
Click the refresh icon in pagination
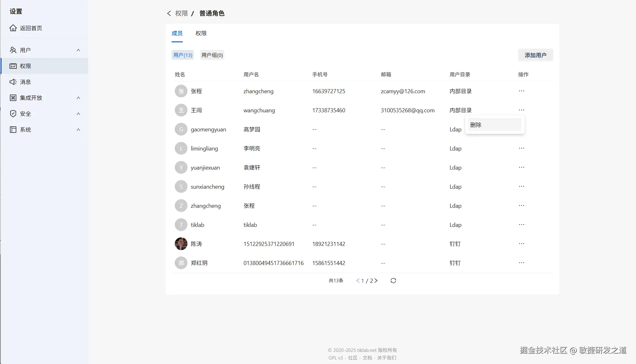pos(393,281)
